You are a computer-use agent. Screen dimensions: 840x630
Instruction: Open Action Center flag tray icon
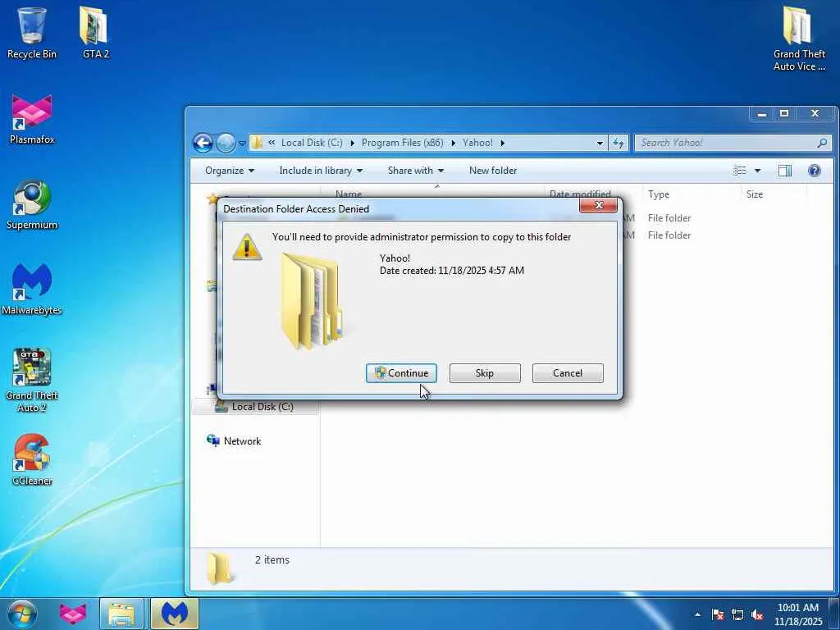[x=718, y=614]
